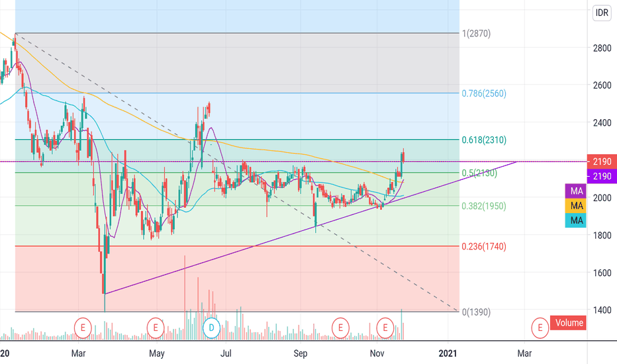Viewport: 617px width, 364px height.
Task: Click the 2400 price axis value
Action: coord(602,123)
